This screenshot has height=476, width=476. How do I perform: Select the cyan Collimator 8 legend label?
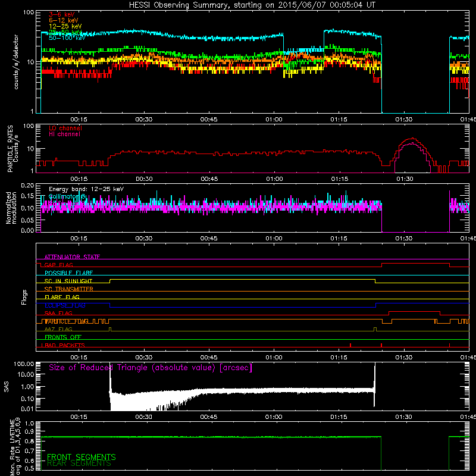[x=67, y=196]
